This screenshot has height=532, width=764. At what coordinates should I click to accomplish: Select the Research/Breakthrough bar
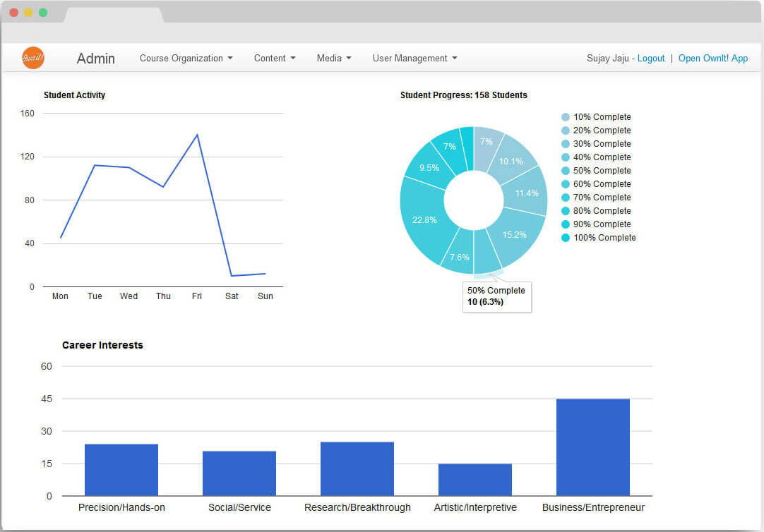(x=357, y=468)
